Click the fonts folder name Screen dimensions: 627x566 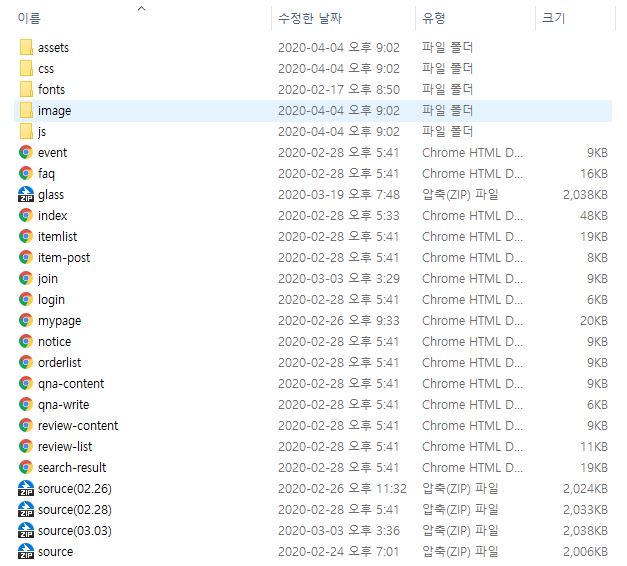[51, 89]
